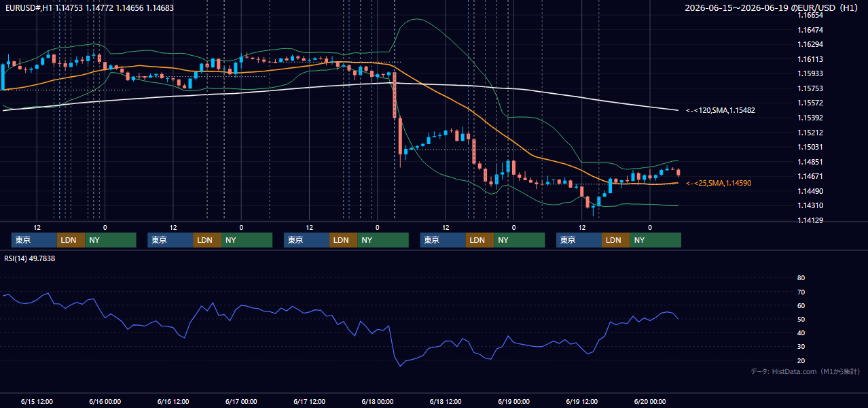Screen dimensions: 868x408
Task: Click the leftmost LDN session block
Action: click(71, 240)
